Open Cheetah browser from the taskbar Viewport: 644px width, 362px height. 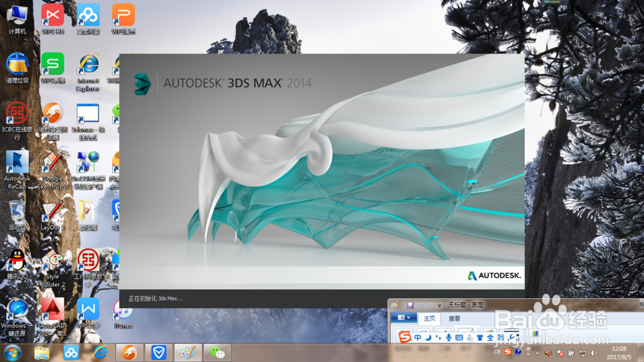(x=129, y=352)
